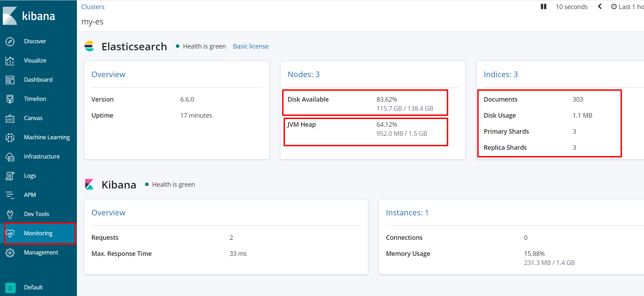
Task: Click the my-es cluster name
Action: coord(92,22)
